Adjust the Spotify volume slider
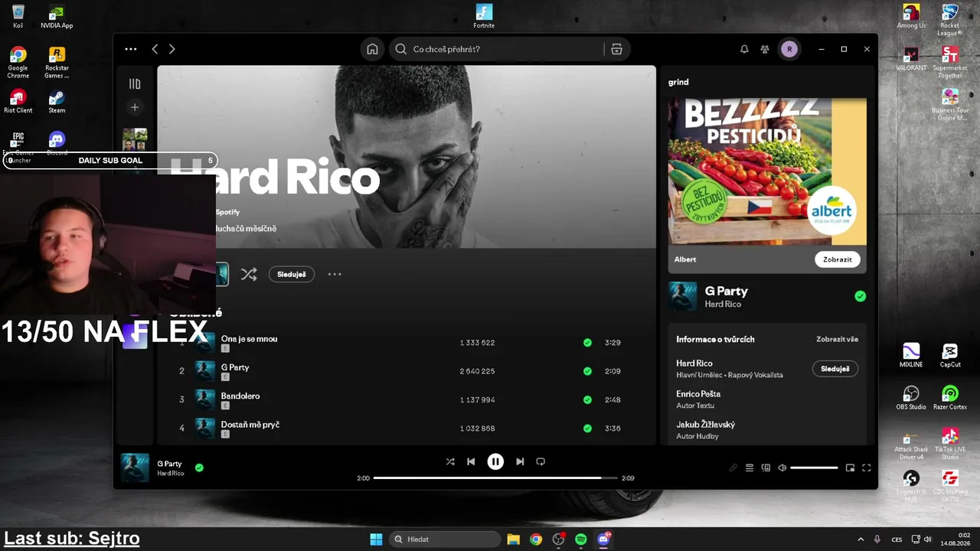This screenshot has height=551, width=980. (814, 468)
